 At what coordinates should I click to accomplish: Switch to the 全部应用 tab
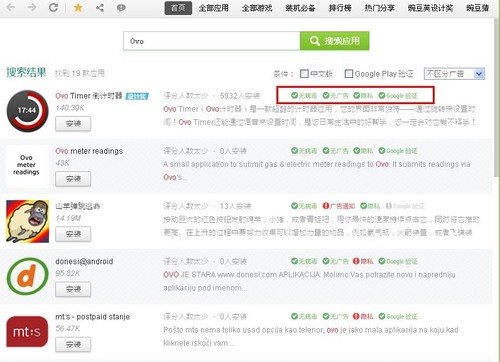click(x=213, y=8)
